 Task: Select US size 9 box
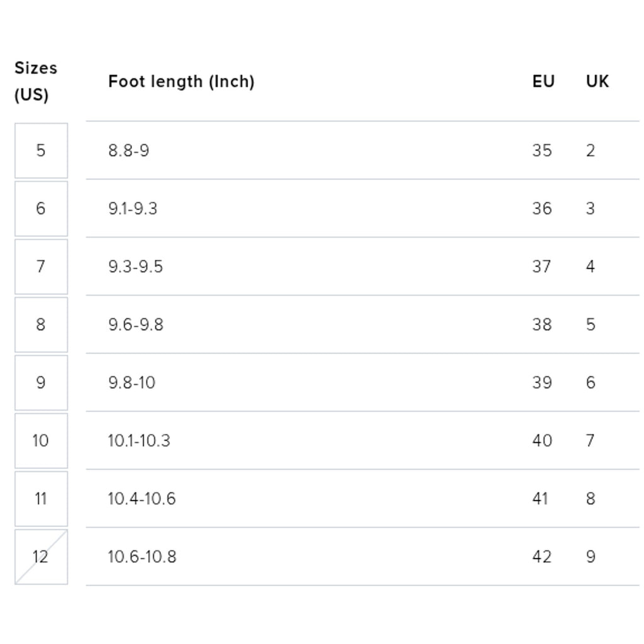[41, 382]
